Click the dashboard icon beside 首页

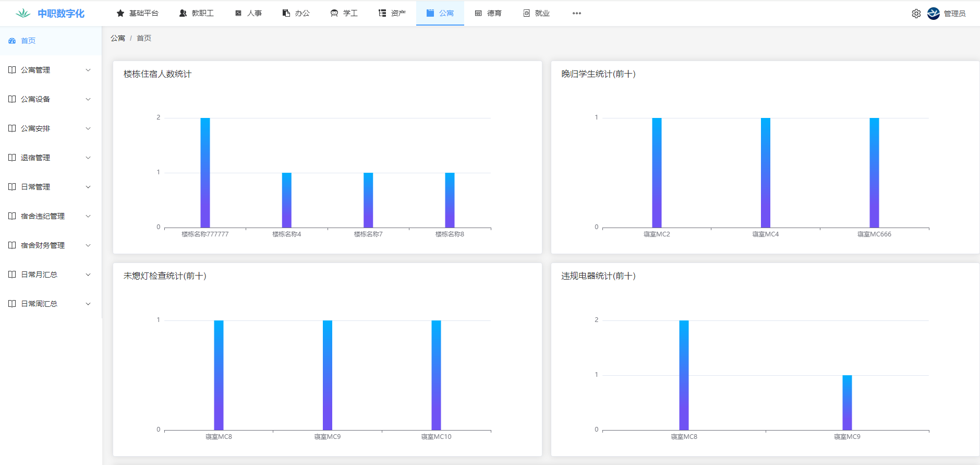tap(12, 41)
